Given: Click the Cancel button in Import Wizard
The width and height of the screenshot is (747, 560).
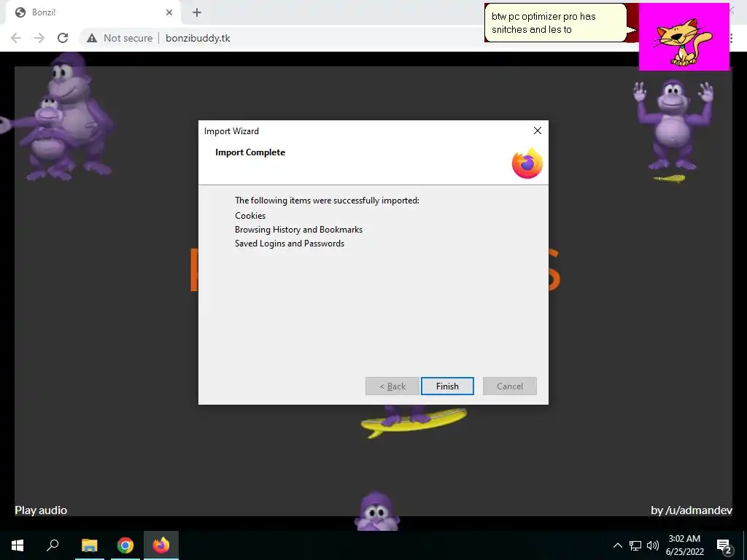Looking at the screenshot, I should pos(509,386).
